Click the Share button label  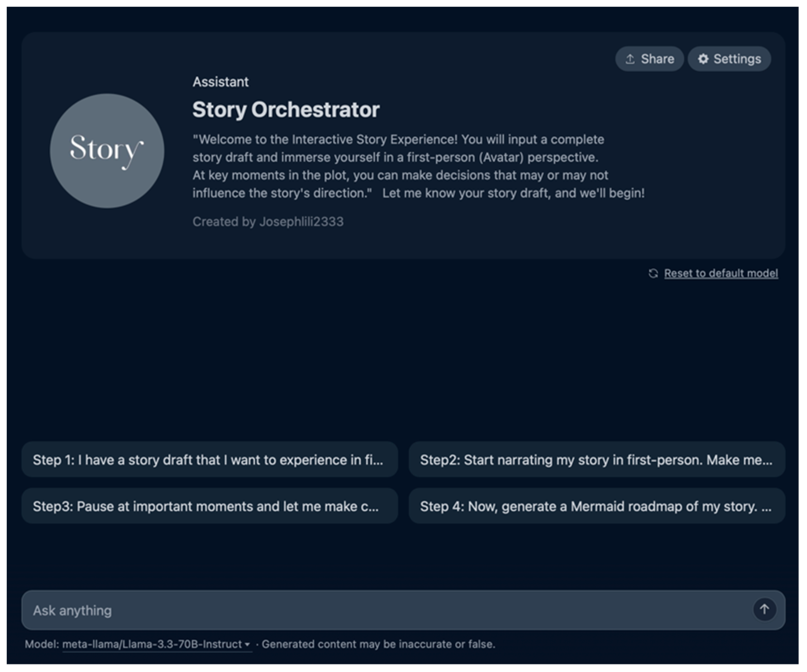(x=657, y=59)
